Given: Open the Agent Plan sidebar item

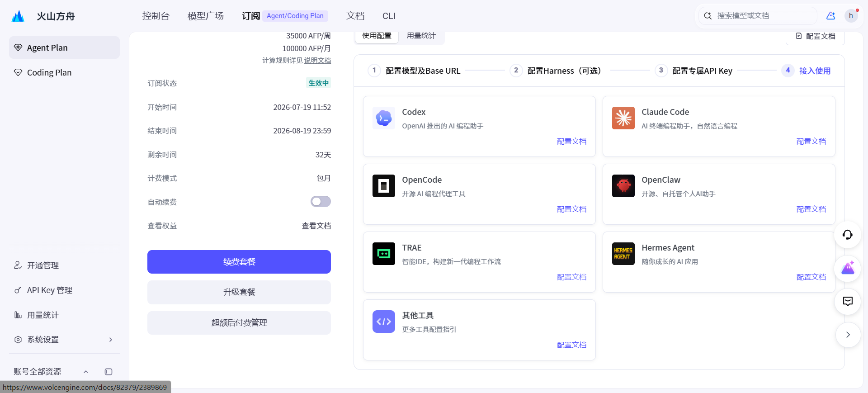Looking at the screenshot, I should coord(64,47).
